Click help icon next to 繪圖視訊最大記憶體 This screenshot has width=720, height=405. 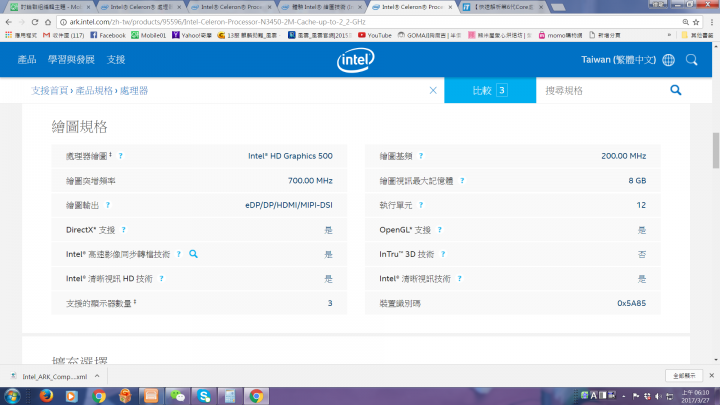[x=462, y=181]
